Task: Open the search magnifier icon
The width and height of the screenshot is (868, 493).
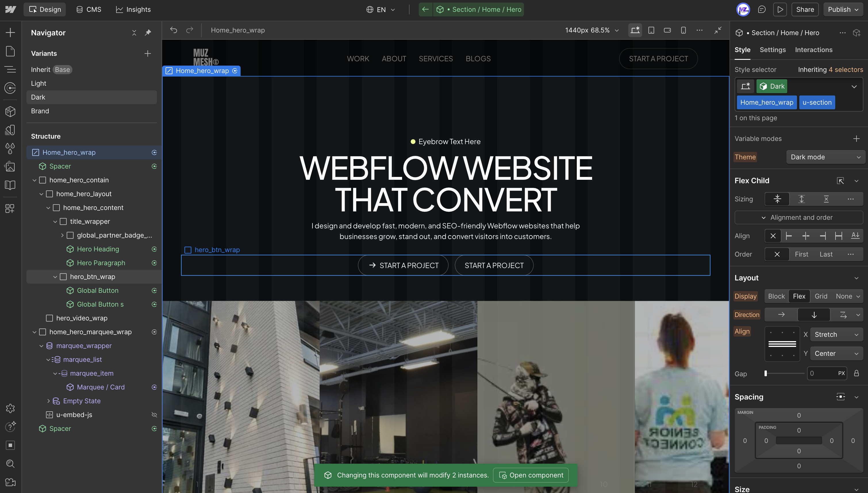Action: (x=10, y=464)
